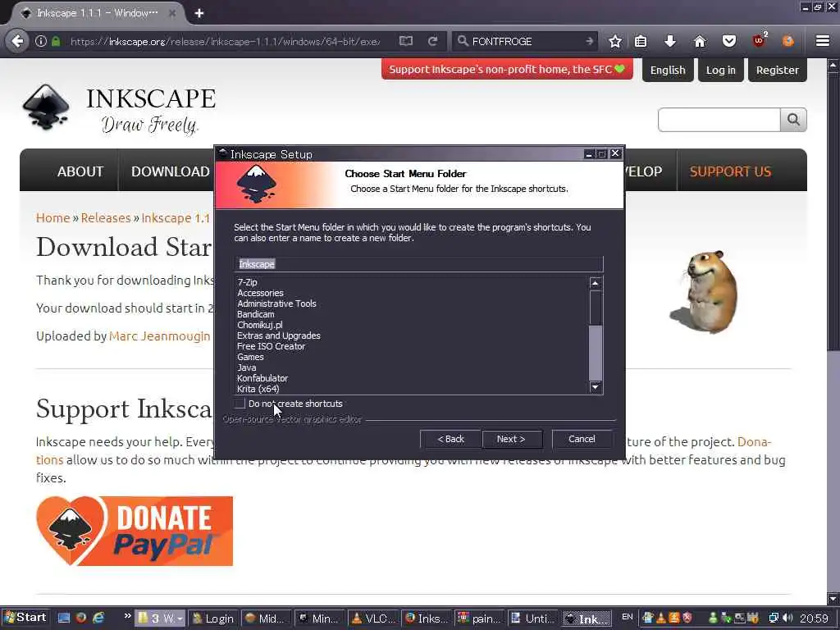Open the Pocket icon in toolbar
Viewport: 840px width, 630px height.
click(x=729, y=41)
